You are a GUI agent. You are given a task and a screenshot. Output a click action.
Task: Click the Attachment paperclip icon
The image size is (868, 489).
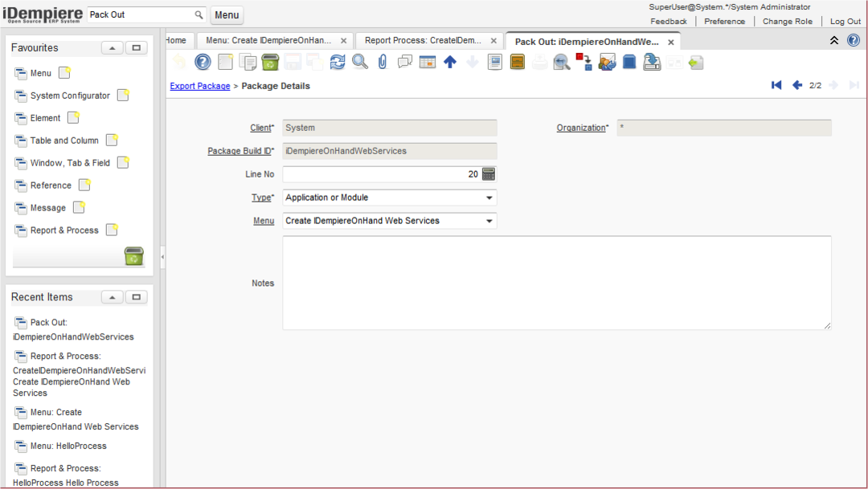click(383, 62)
